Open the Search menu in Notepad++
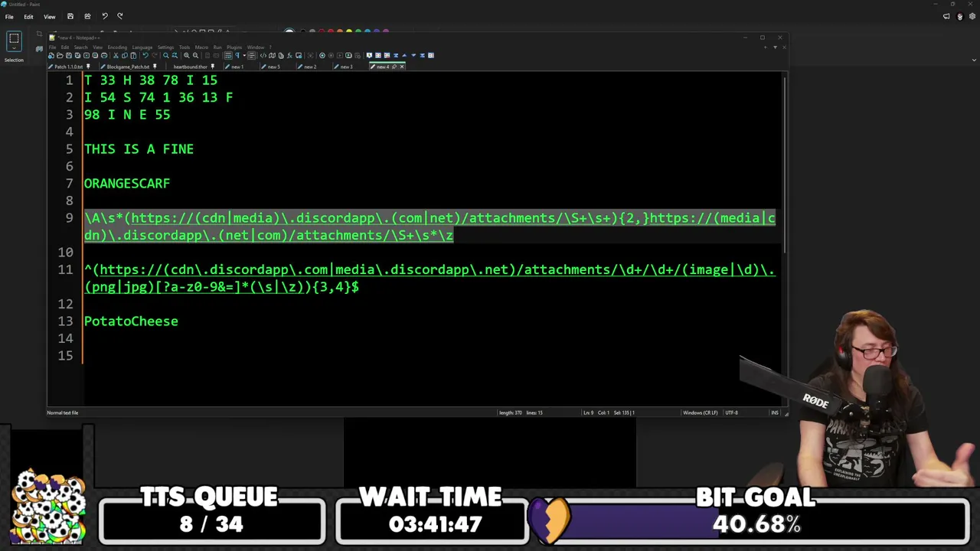The image size is (980, 551). point(80,47)
